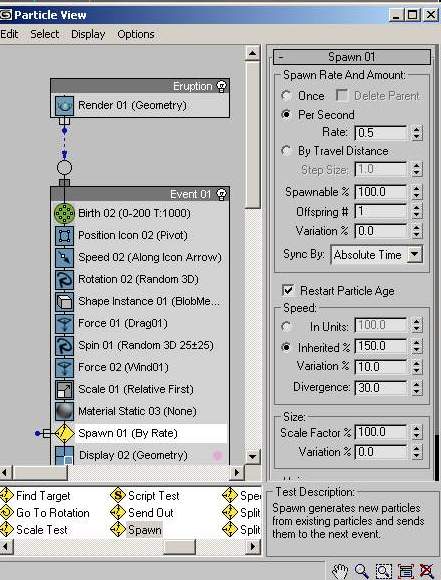This screenshot has height=580, width=441.
Task: Open the Select menu
Action: pyautogui.click(x=44, y=34)
